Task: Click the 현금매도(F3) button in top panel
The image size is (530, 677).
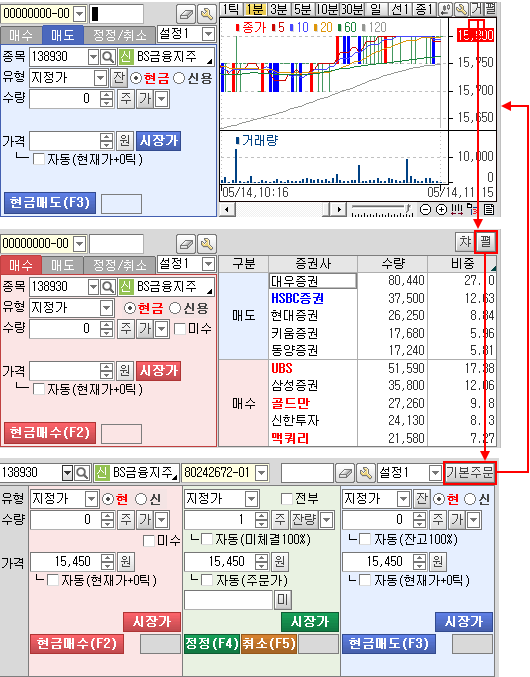Action: click(x=50, y=203)
